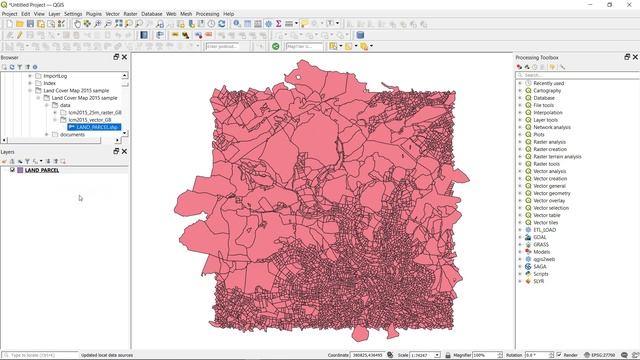Viewport: 640px width, 360px height.
Task: Click the Open Layer Styling icon in Layers
Action: point(4,161)
